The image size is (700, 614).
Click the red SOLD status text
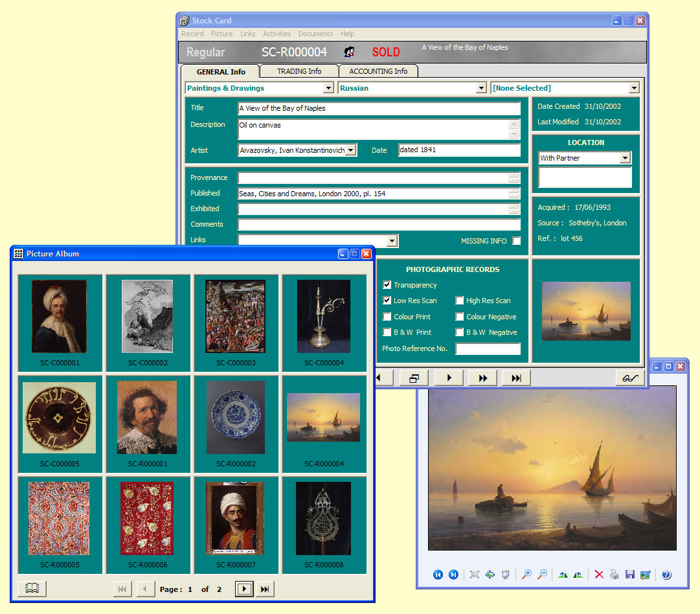(386, 52)
